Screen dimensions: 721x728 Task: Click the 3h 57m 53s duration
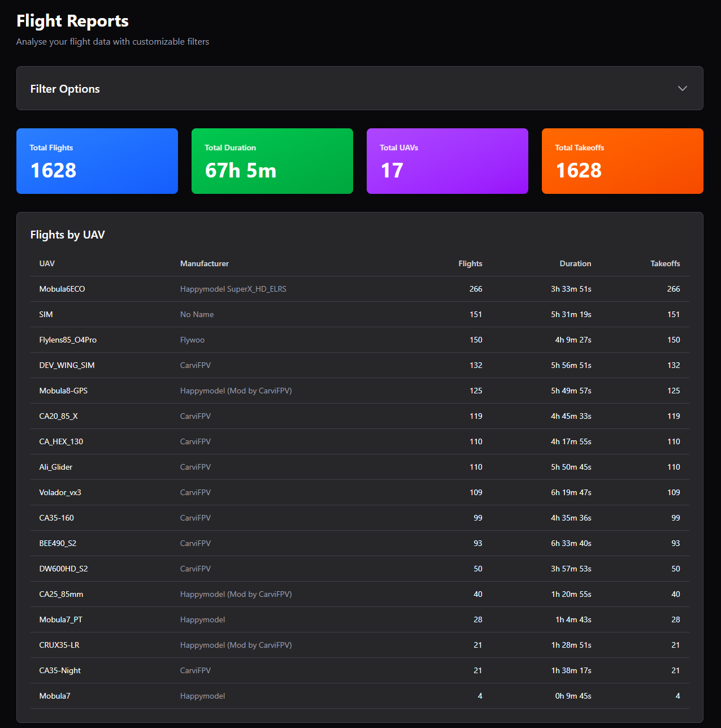(571, 569)
